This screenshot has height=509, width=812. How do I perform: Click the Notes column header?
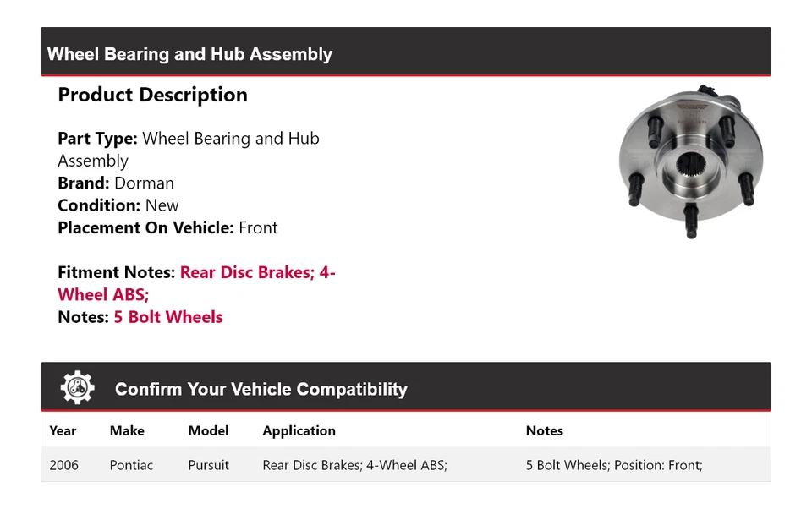[x=544, y=430]
